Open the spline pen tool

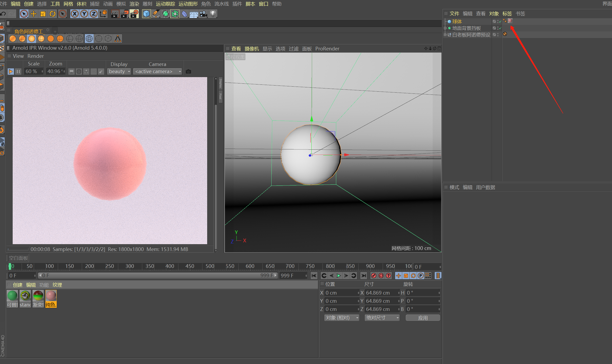click(156, 14)
